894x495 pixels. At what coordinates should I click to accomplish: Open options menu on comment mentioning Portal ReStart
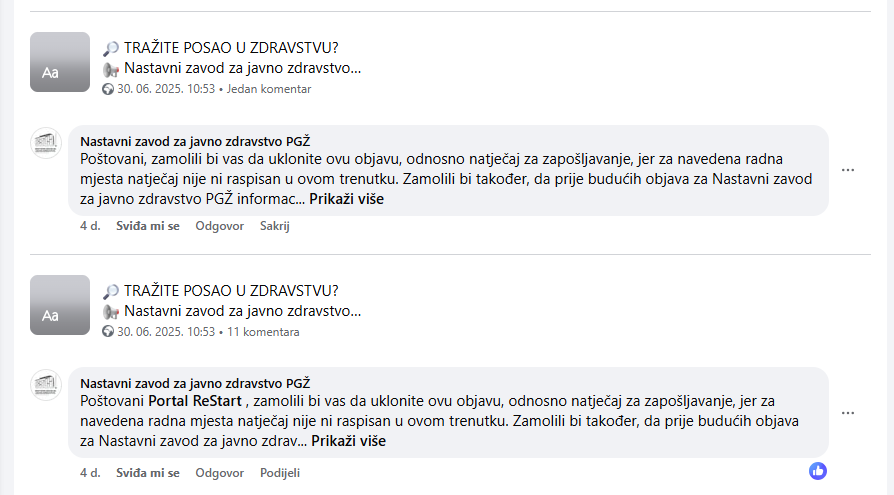[847, 413]
